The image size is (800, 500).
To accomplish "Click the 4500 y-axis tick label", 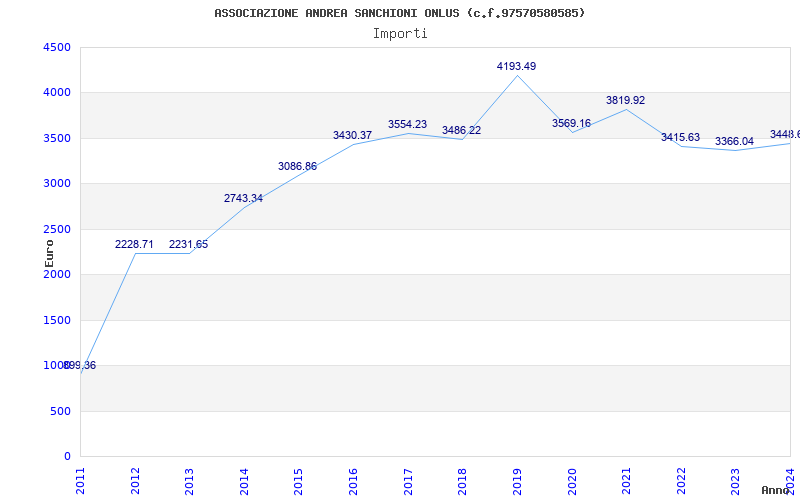I will [x=57, y=47].
